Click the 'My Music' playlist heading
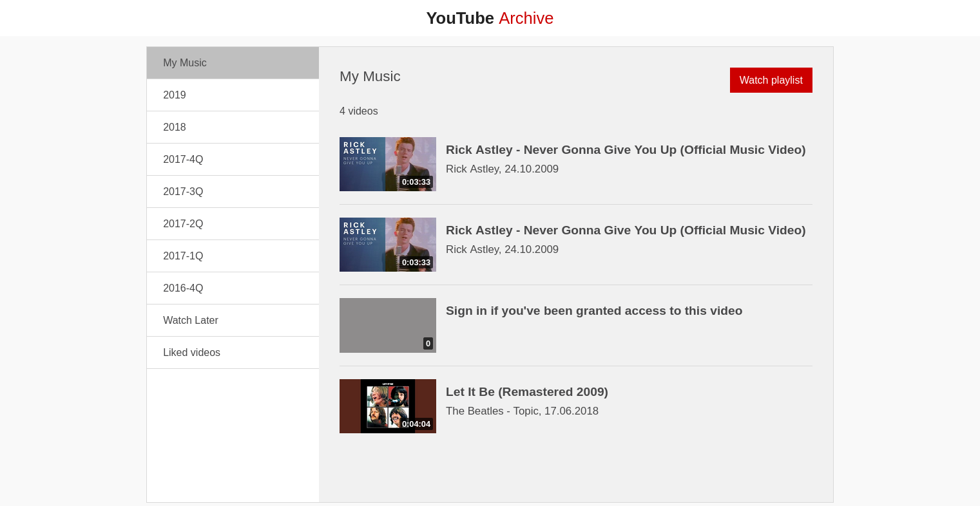 pyautogui.click(x=370, y=77)
